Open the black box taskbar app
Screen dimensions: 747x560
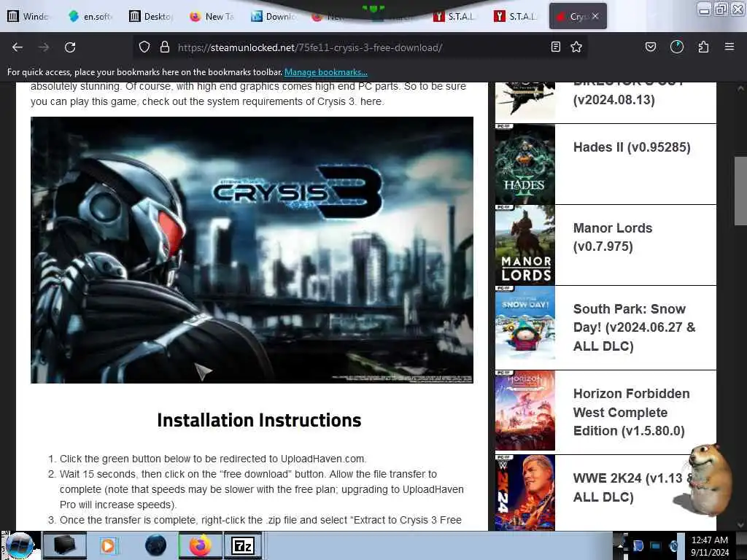65,545
